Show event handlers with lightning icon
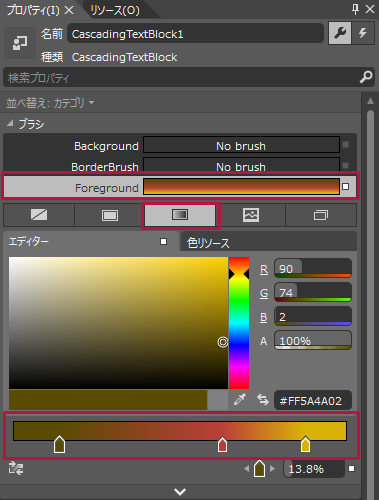This screenshot has height=500, width=379. (363, 33)
